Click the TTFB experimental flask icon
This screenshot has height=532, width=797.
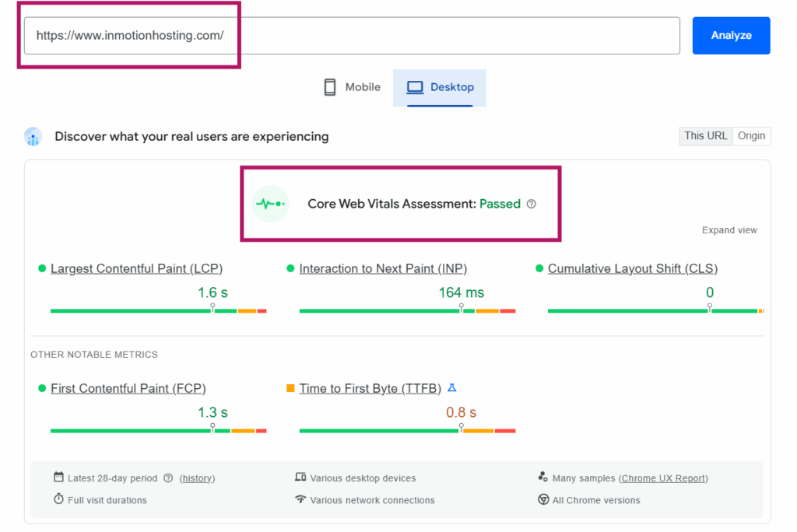(452, 388)
